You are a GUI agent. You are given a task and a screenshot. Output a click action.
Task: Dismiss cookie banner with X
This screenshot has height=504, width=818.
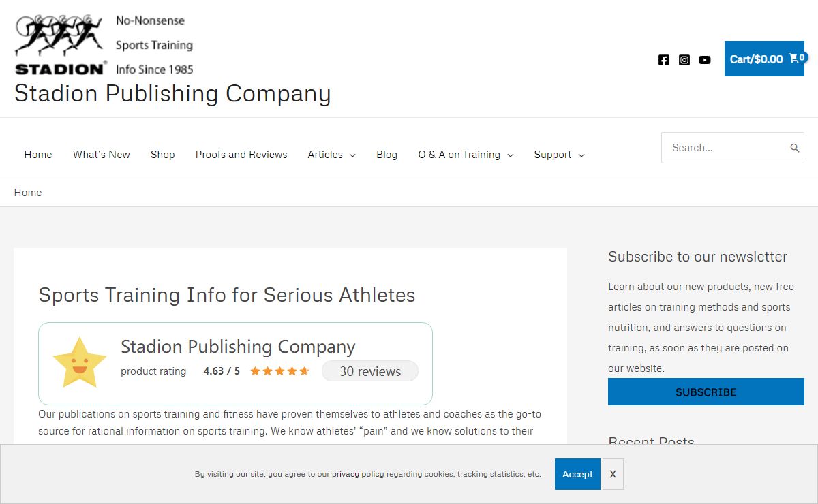[x=613, y=474]
